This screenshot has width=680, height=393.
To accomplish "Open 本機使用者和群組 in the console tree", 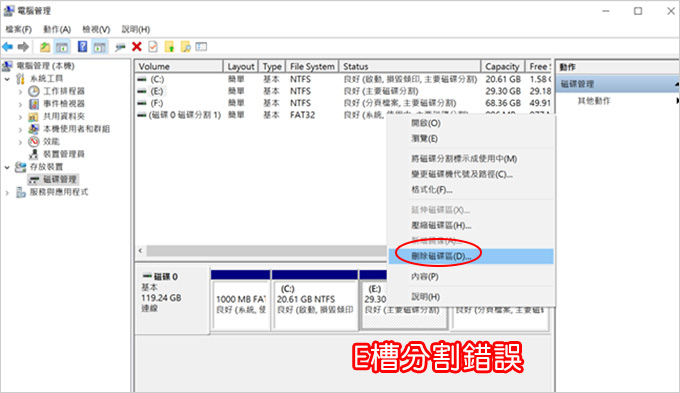I will (76, 129).
